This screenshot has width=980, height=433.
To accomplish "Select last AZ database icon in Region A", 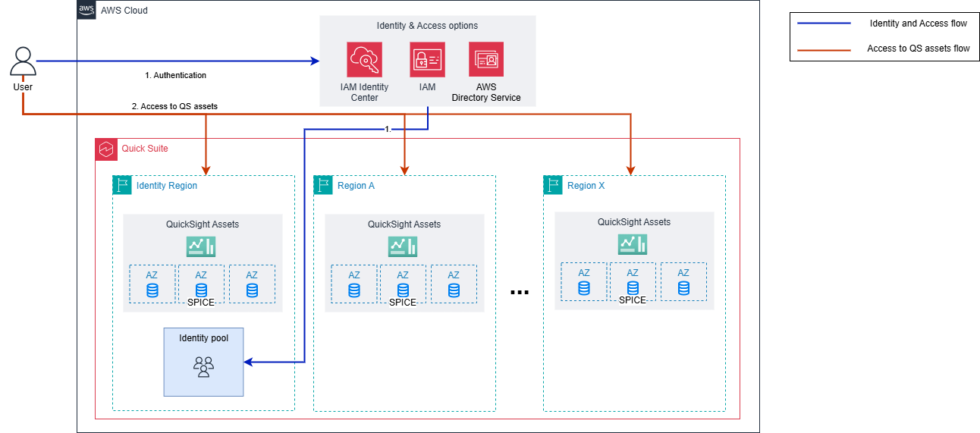I will tap(454, 290).
